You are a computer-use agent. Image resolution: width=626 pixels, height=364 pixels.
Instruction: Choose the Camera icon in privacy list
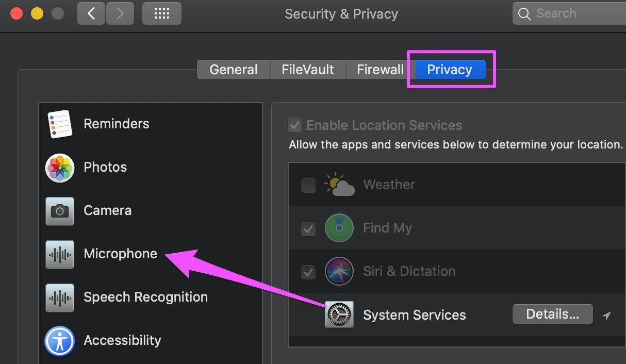60,211
